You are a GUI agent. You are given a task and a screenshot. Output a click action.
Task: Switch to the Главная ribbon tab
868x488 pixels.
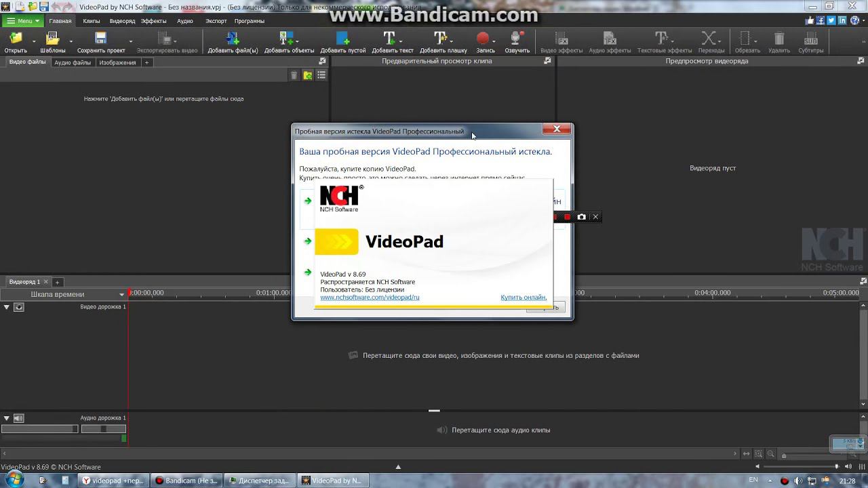coord(60,21)
